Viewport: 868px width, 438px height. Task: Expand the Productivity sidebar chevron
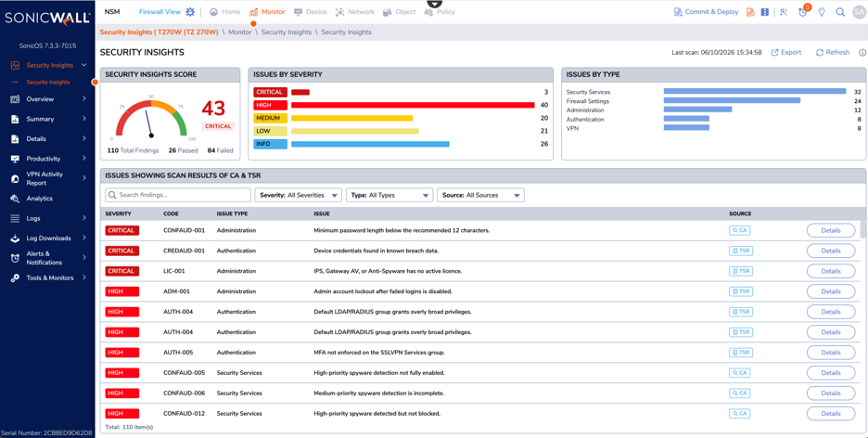point(84,159)
